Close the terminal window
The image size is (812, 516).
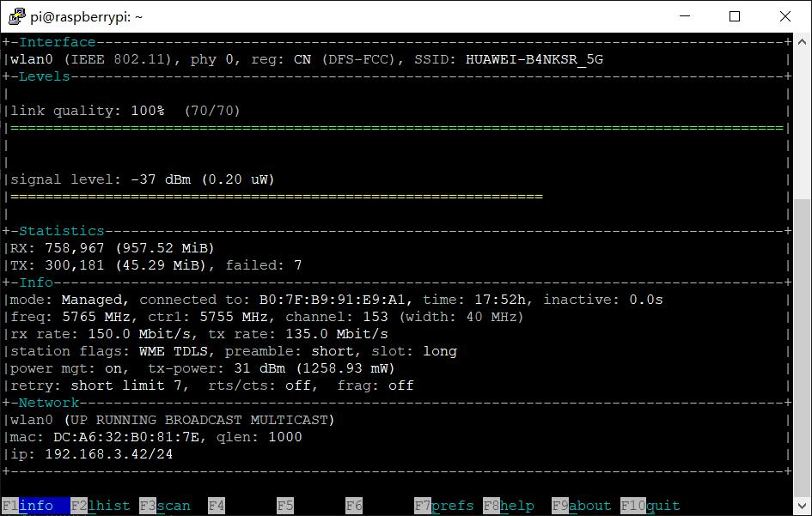tap(785, 16)
